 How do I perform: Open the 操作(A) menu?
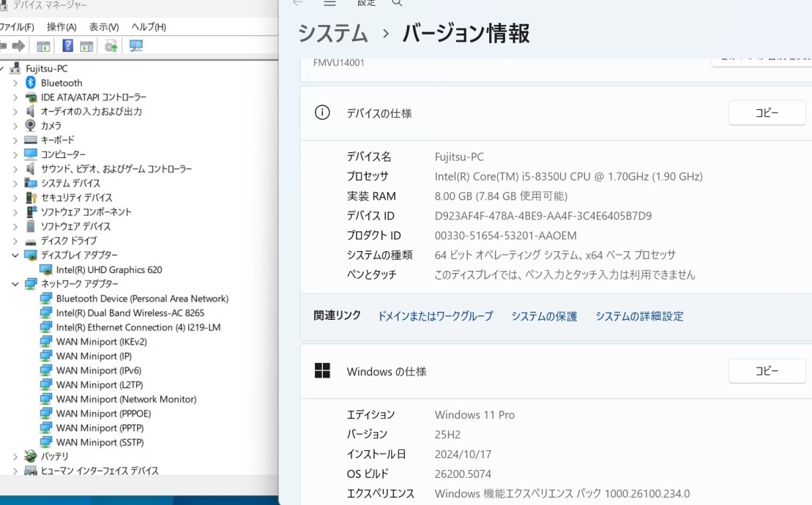[x=62, y=27]
